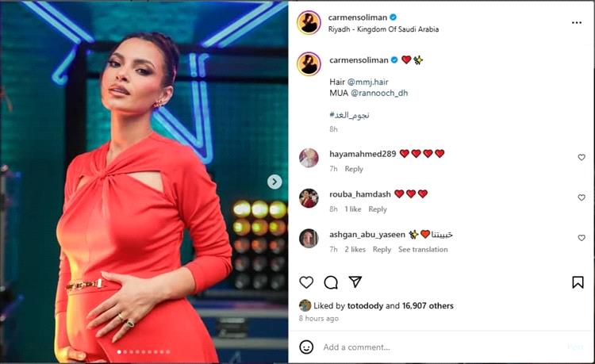Like hayamahmed289's comment

click(582, 157)
